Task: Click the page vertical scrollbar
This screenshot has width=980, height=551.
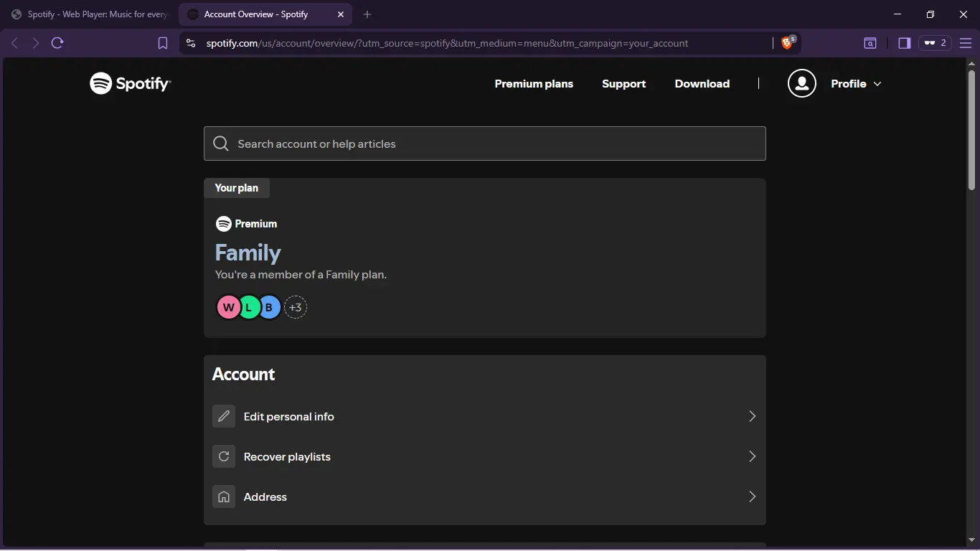Action: (x=972, y=129)
